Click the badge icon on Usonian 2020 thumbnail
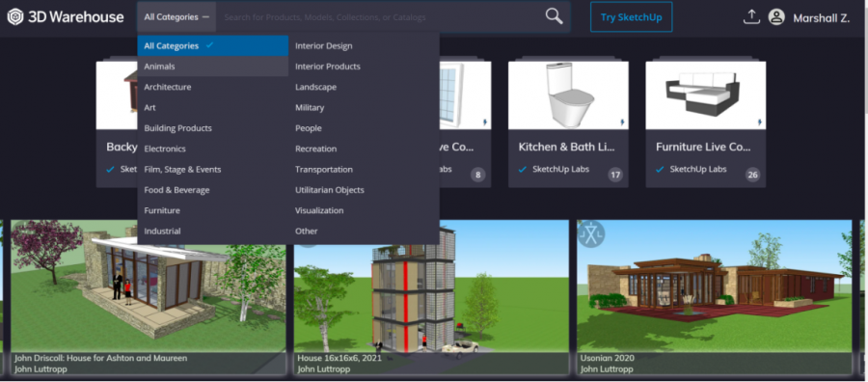This screenshot has width=868, height=382. [590, 233]
